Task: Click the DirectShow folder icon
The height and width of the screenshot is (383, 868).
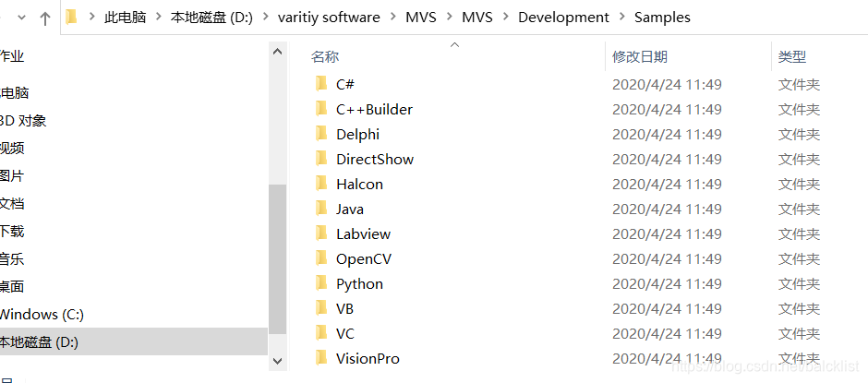Action: pos(321,159)
